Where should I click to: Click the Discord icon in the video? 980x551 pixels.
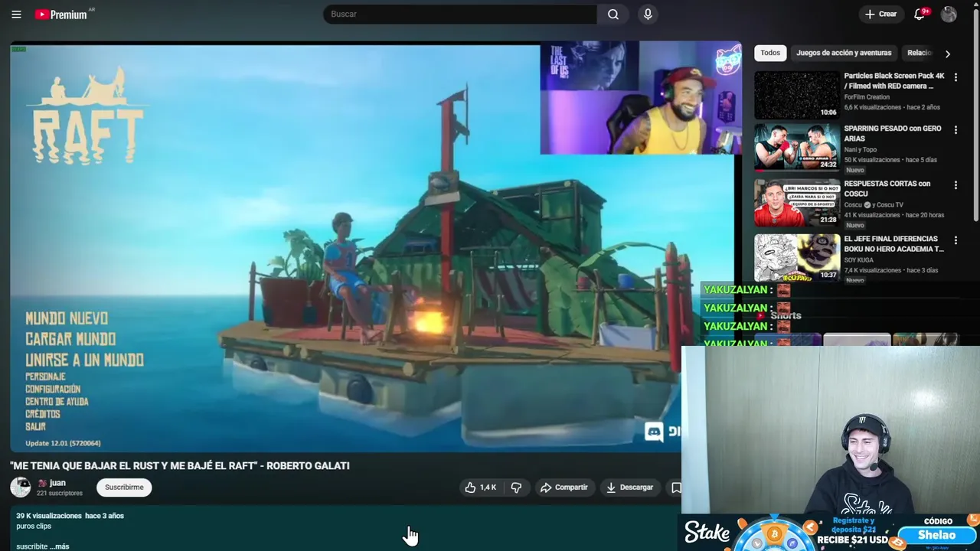(x=654, y=432)
